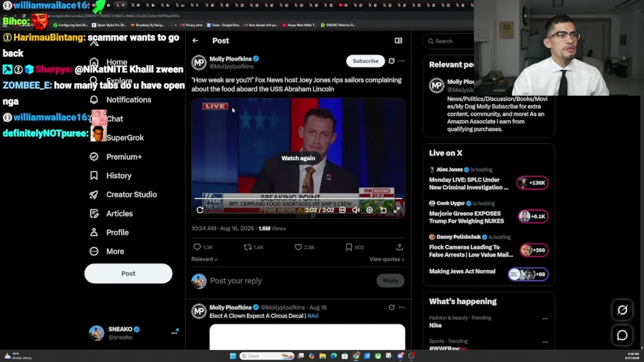This screenshot has height=362, width=644.
Task: Click the Articles icon in sidebar
Action: (94, 214)
